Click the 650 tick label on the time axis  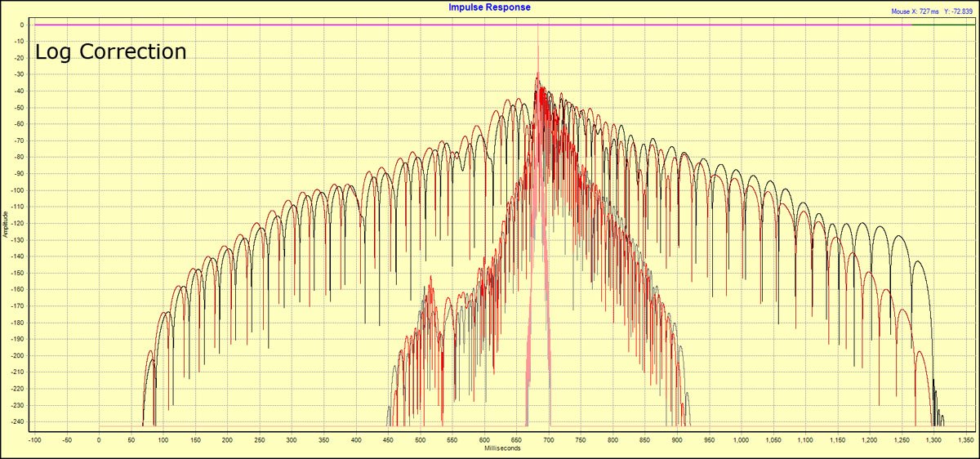(517, 439)
